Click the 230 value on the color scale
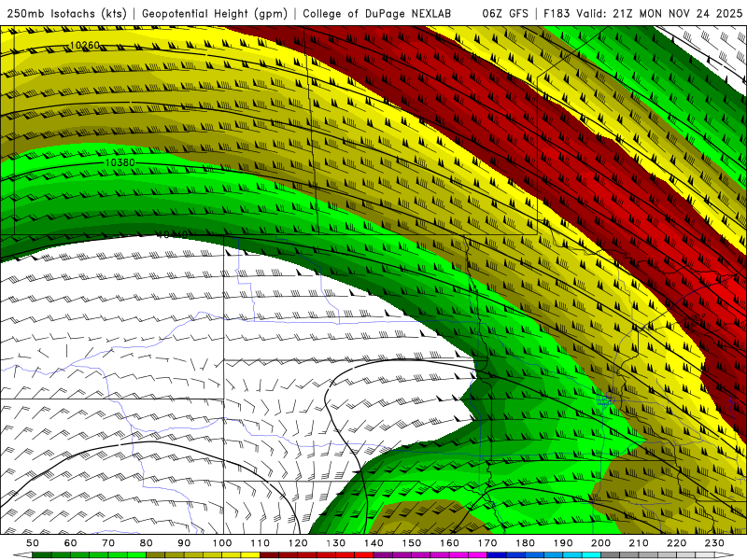The height and width of the screenshot is (560, 747). pos(714,543)
